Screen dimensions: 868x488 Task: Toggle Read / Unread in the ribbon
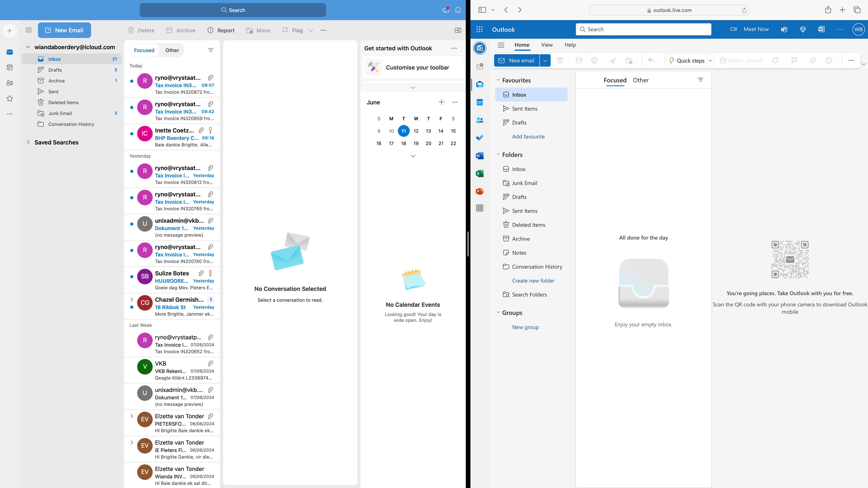pyautogui.click(x=741, y=60)
